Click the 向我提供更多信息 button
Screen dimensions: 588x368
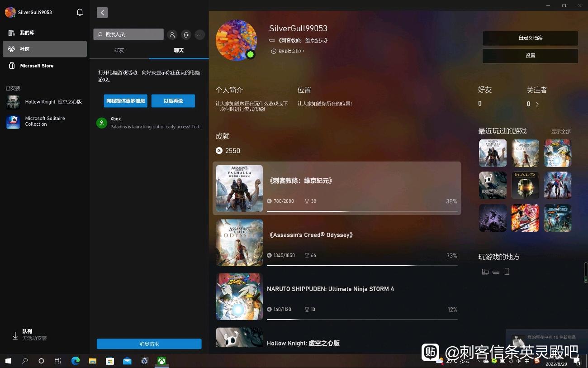pos(126,101)
